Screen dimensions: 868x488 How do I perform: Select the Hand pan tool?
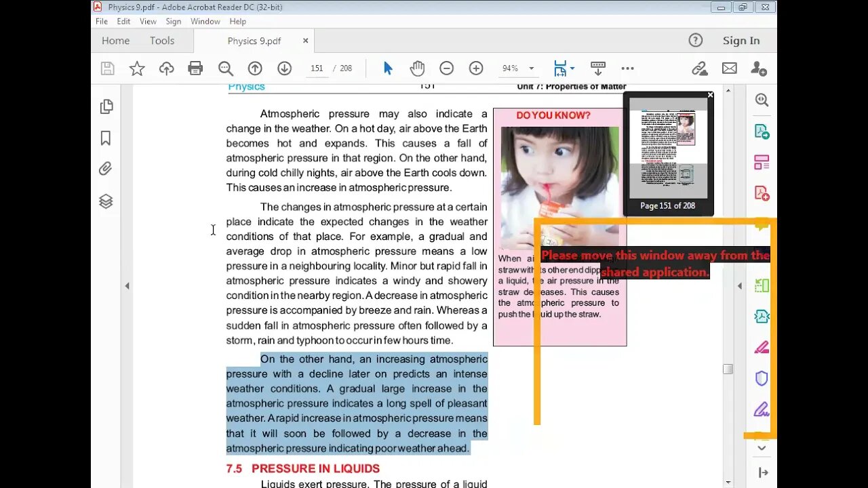417,68
